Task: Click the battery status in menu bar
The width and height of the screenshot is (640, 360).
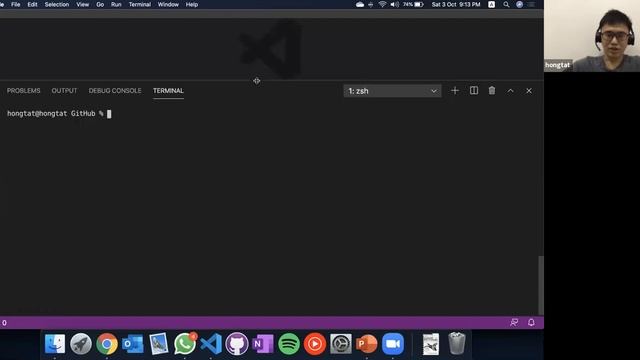Action: click(413, 4)
